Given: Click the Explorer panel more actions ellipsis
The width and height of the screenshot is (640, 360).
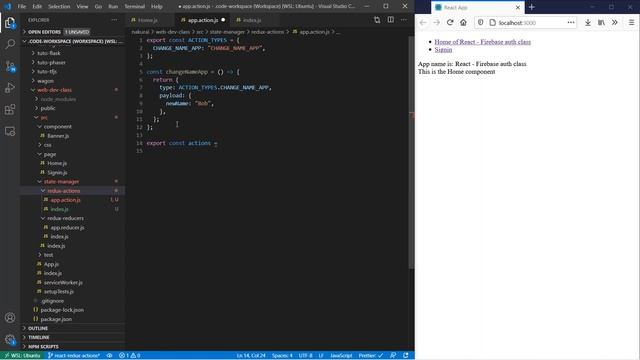Looking at the screenshot, I should [x=114, y=20].
